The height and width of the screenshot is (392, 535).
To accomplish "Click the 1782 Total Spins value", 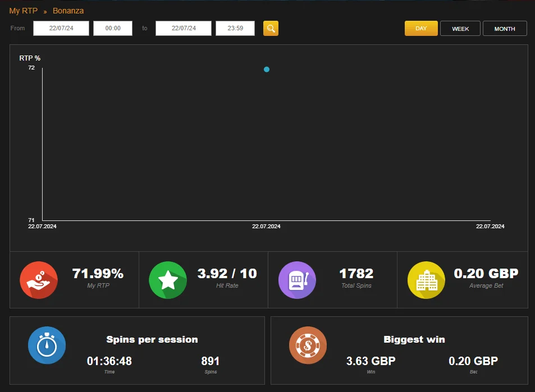I will click(356, 273).
